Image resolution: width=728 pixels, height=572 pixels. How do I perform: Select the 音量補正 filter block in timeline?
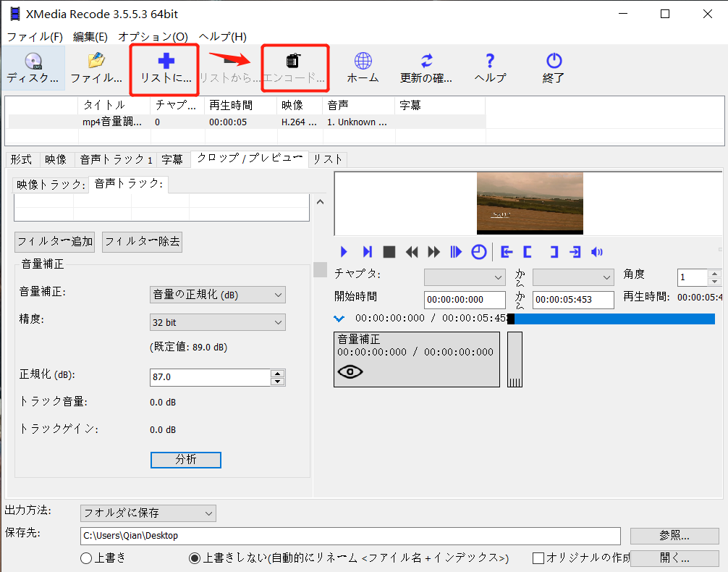tap(416, 359)
